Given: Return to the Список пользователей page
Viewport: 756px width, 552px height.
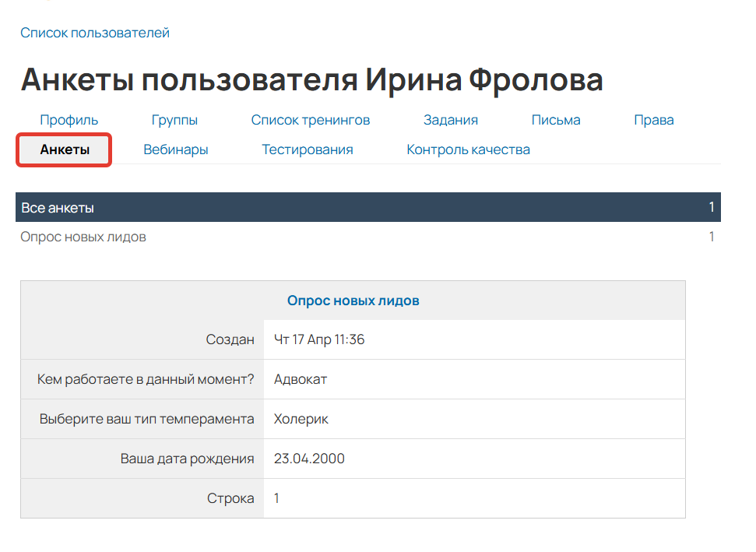Looking at the screenshot, I should [94, 33].
